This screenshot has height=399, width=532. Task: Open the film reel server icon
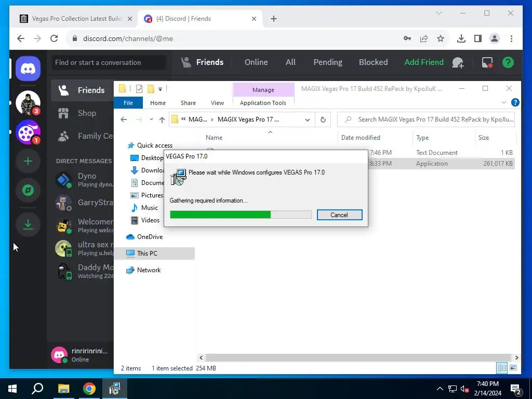point(28,132)
